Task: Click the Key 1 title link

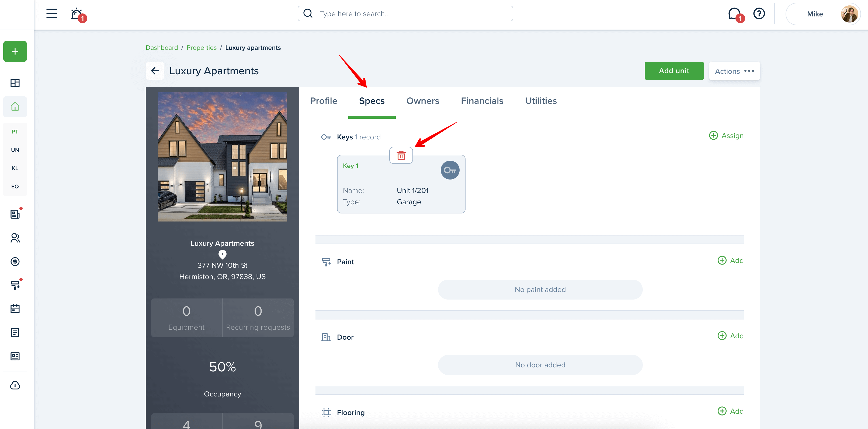Action: [350, 166]
